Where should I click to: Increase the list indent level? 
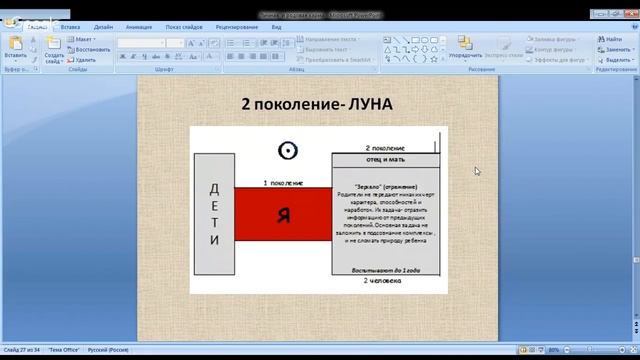click(x=274, y=43)
